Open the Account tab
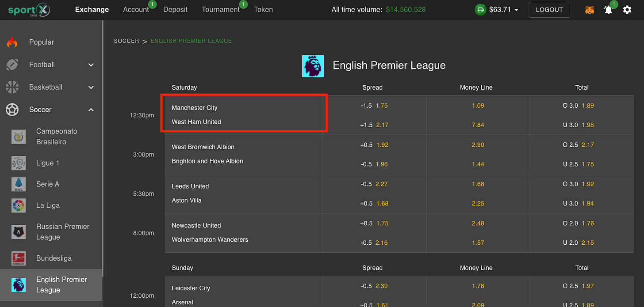Screen dimensions: 644x307 136,10
